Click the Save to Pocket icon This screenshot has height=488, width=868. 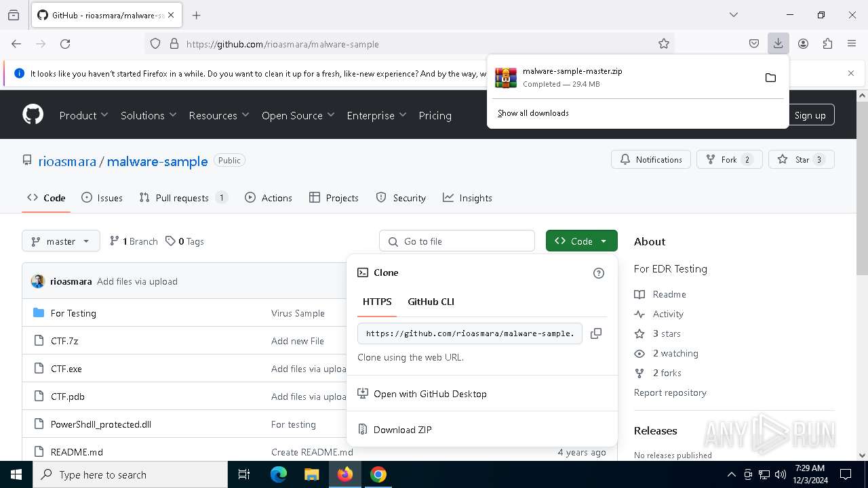(x=753, y=43)
